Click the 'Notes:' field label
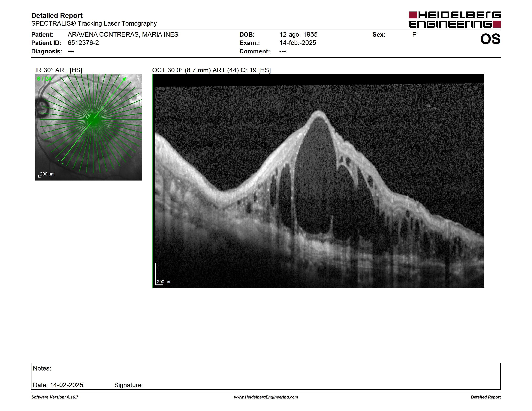 pyautogui.click(x=42, y=368)
